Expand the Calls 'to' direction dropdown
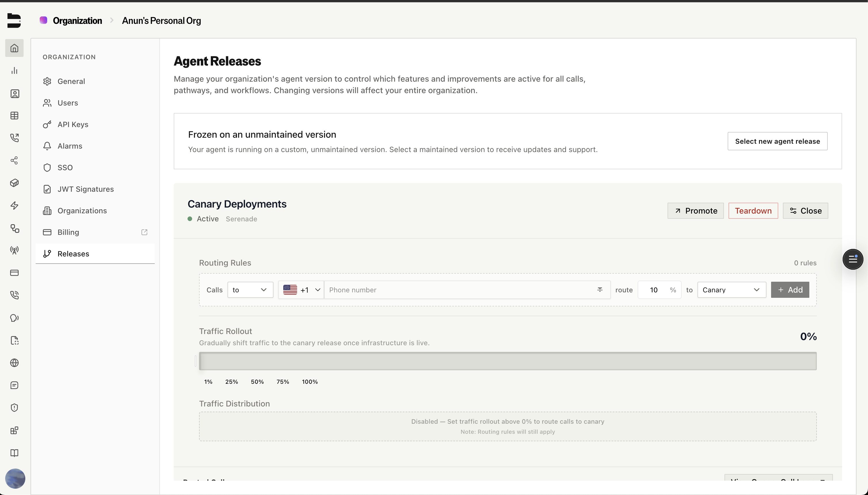Image resolution: width=868 pixels, height=495 pixels. click(x=250, y=290)
